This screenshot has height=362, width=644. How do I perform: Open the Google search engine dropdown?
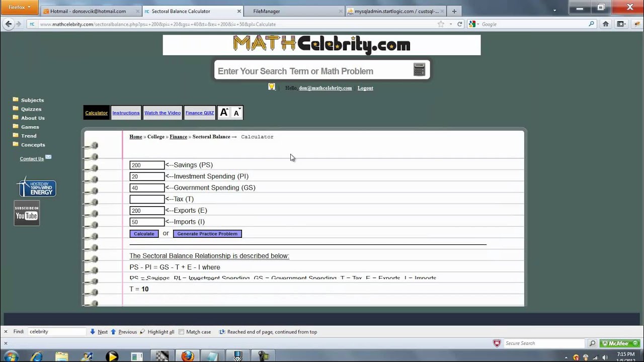473,24
